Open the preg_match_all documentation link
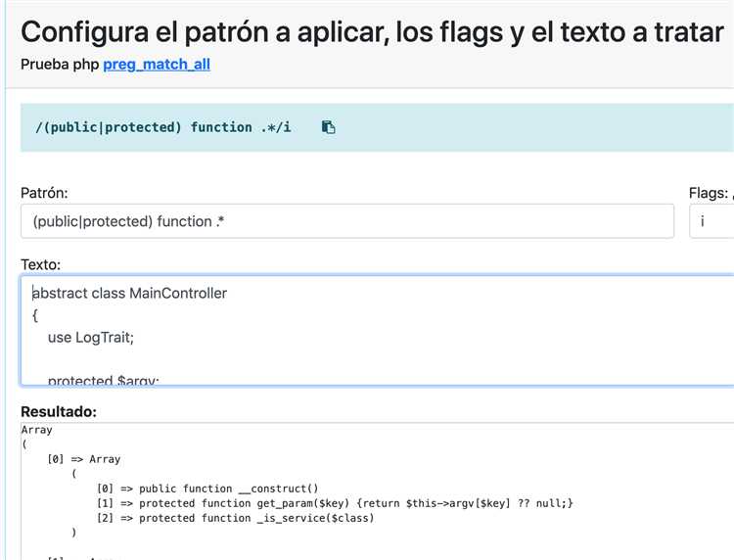734x560 pixels. 157,65
